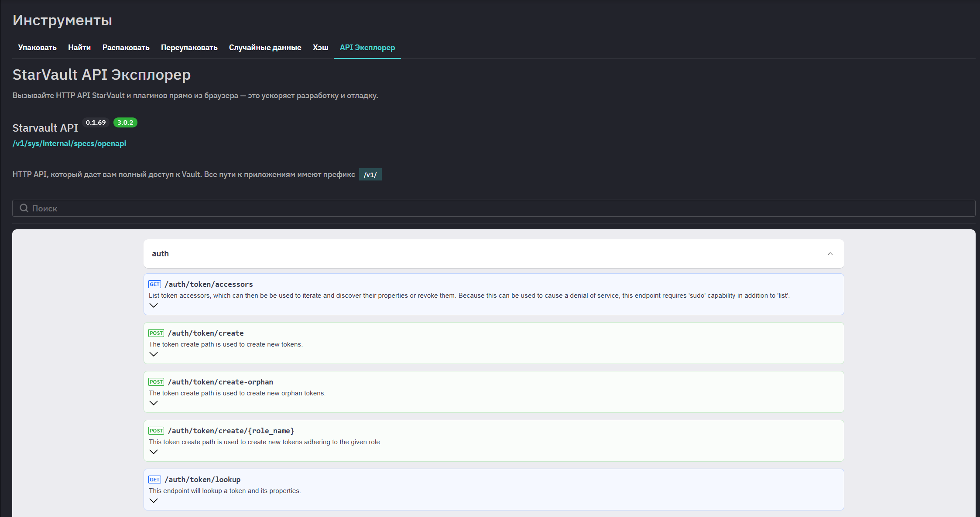
Task: Click the POST badge of /auth/token/create-orphan
Action: click(156, 382)
